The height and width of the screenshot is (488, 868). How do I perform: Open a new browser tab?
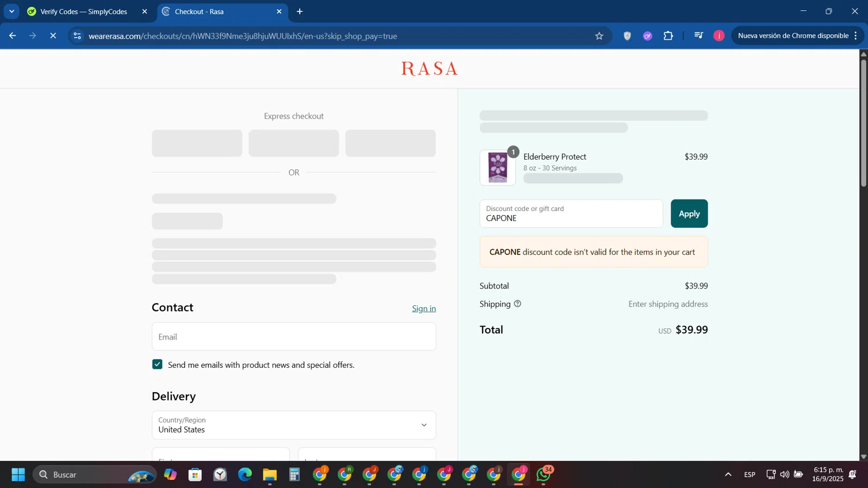[300, 12]
